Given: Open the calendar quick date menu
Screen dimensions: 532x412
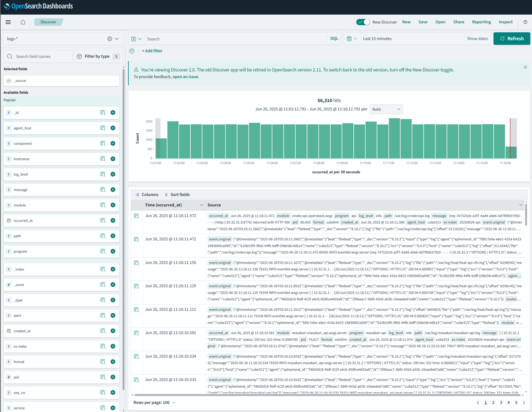Looking at the screenshot, I should [x=352, y=39].
